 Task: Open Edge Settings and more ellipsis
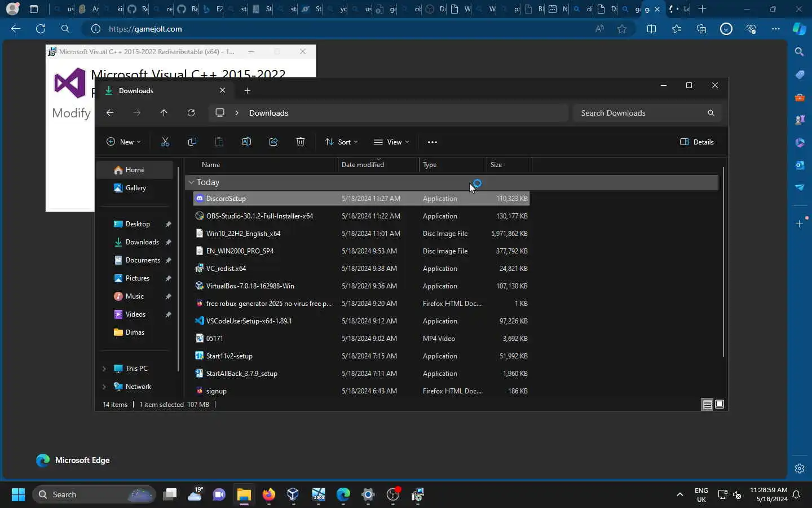click(776, 29)
